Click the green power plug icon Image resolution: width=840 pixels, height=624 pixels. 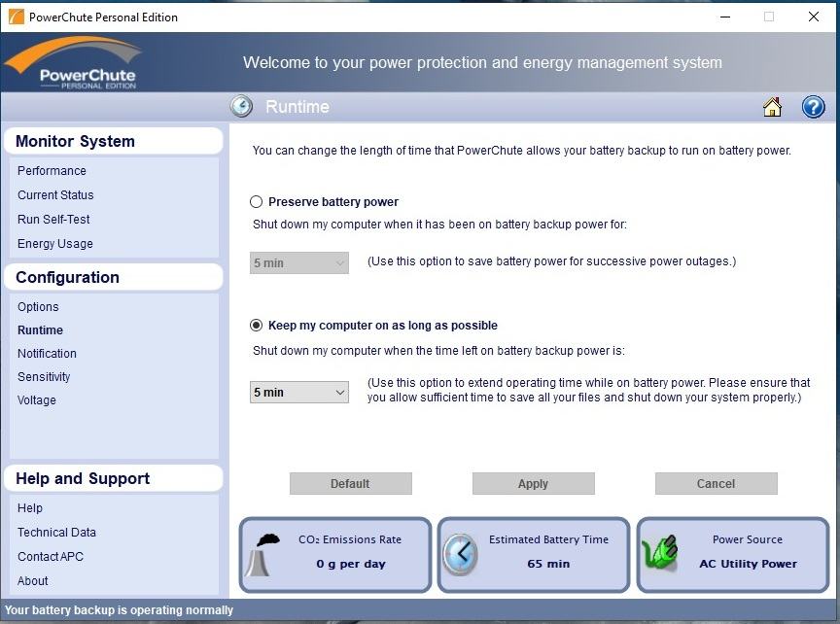tap(659, 552)
